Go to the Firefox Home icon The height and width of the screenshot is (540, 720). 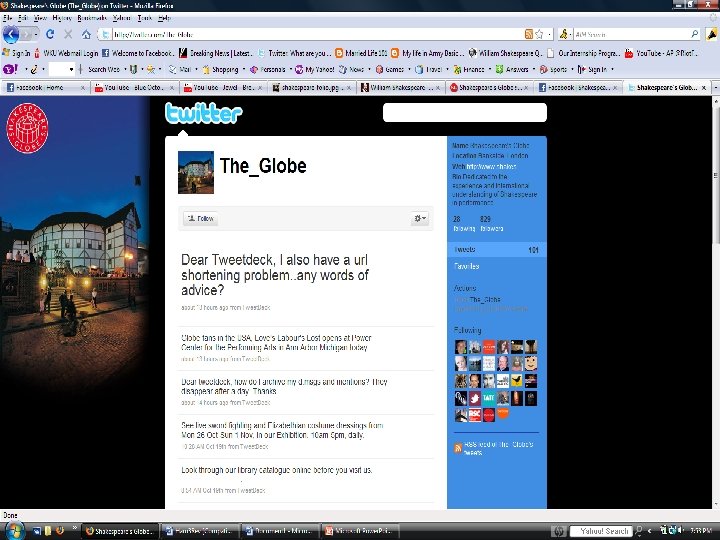(x=86, y=34)
